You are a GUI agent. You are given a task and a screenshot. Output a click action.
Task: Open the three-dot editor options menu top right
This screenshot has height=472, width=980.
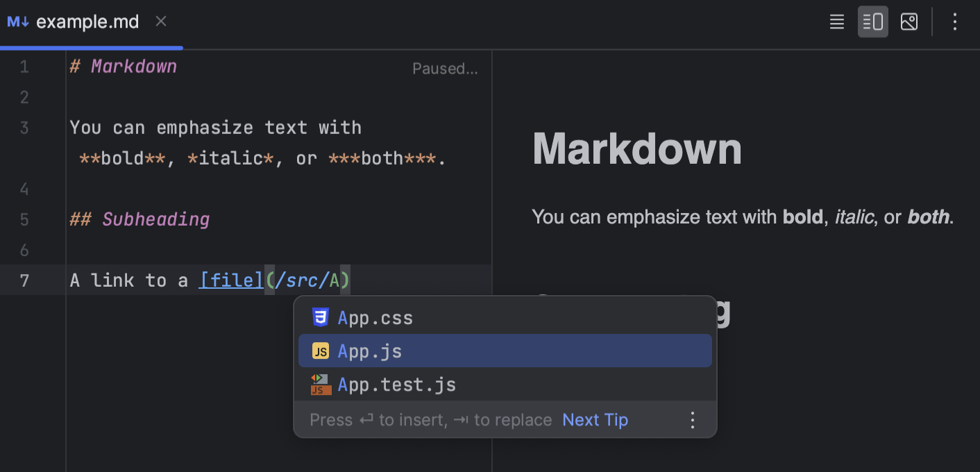click(x=955, y=22)
